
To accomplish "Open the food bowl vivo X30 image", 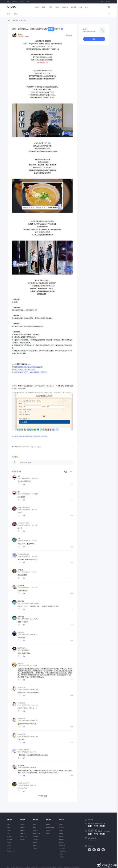I will pos(42,196).
